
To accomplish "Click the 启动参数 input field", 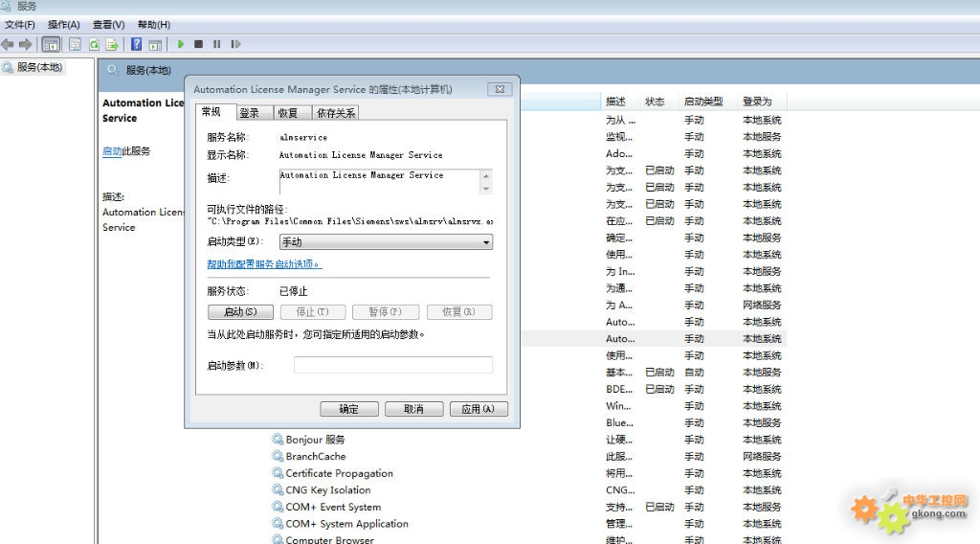I will pyautogui.click(x=393, y=365).
